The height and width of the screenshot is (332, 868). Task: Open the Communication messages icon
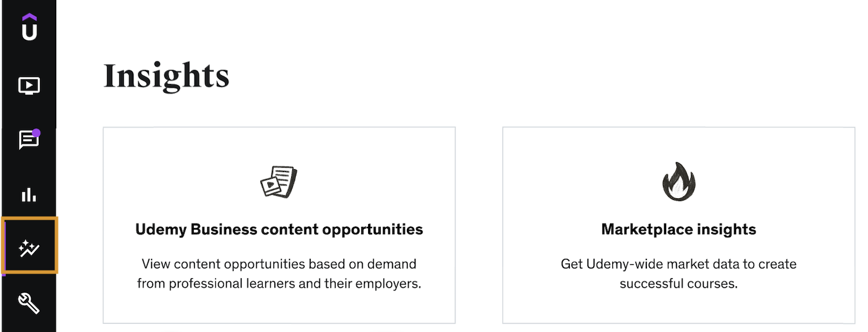[28, 140]
